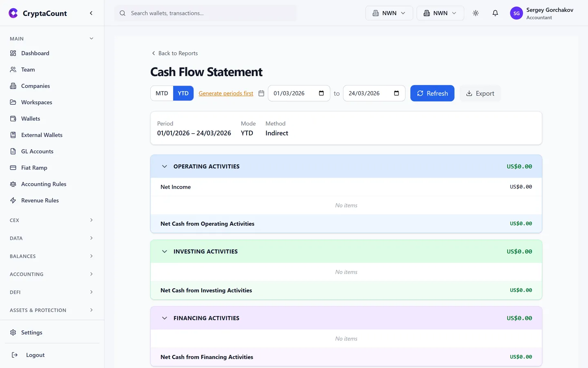This screenshot has height=368, width=588.
Task: Click the Workspaces folder icon
Action: pyautogui.click(x=13, y=102)
